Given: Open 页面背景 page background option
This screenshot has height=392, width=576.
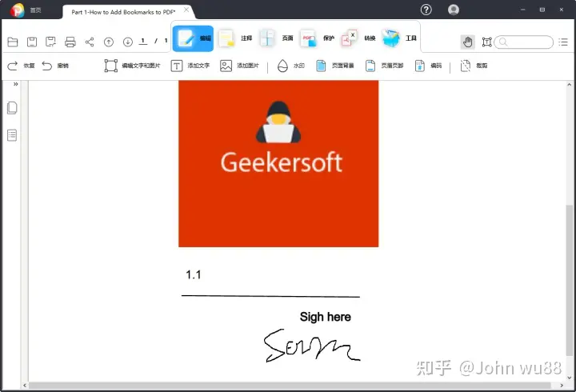Looking at the screenshot, I should tap(335, 66).
